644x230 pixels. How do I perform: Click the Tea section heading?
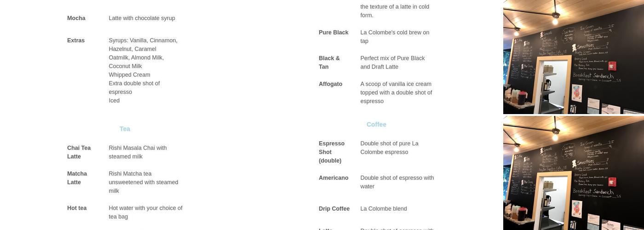click(x=125, y=129)
